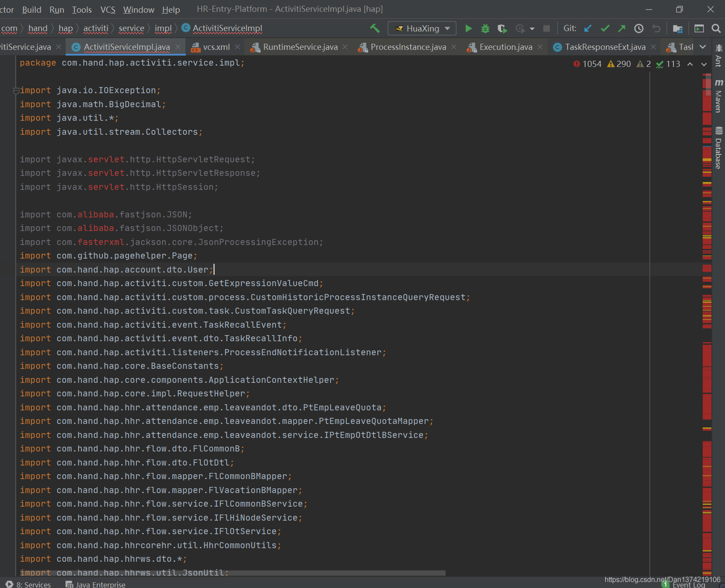Commit changes with Git green checkmark

click(605, 28)
